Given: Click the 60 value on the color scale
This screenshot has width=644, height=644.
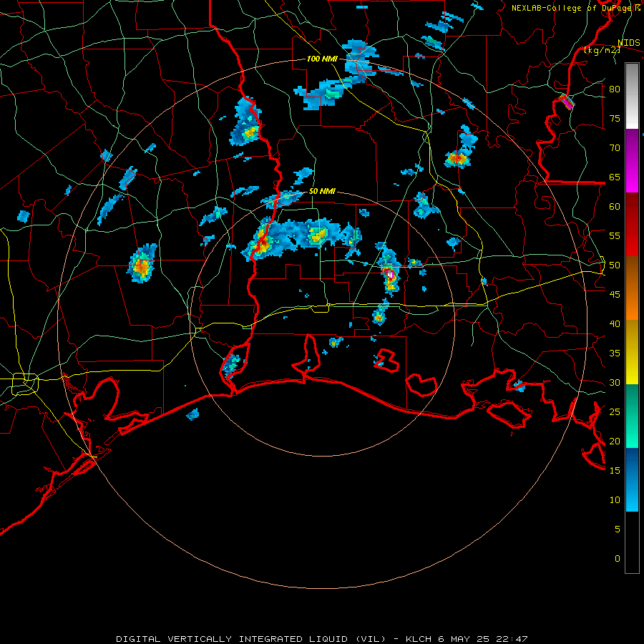Looking at the screenshot, I should coord(615,206).
